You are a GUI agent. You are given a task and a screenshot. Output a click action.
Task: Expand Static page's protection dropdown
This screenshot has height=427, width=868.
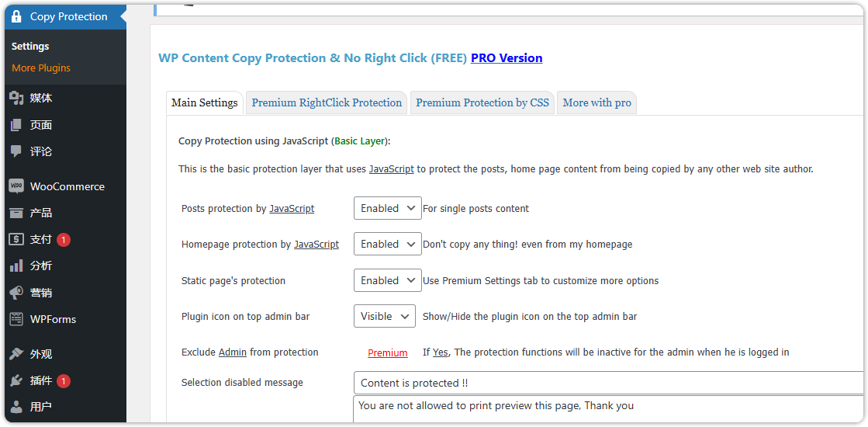coord(387,280)
